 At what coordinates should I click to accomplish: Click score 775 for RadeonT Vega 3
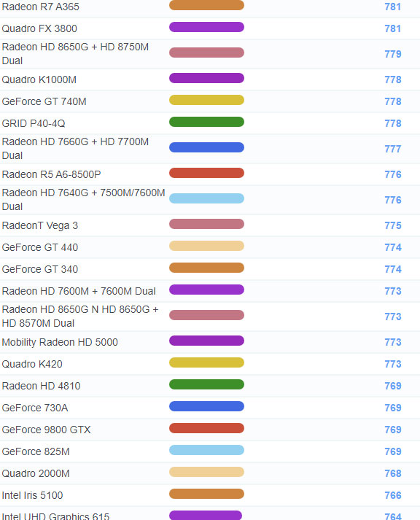pyautogui.click(x=393, y=225)
